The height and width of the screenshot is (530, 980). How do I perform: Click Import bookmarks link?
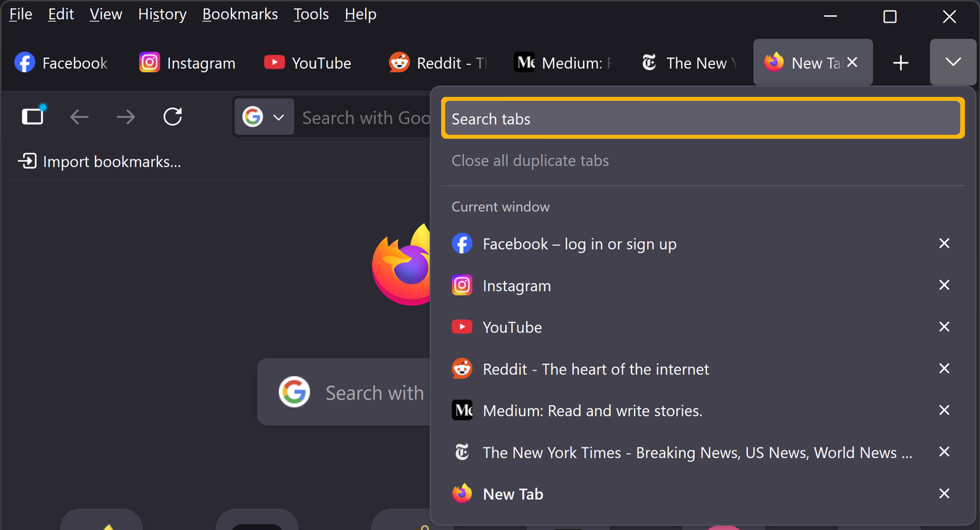click(100, 162)
